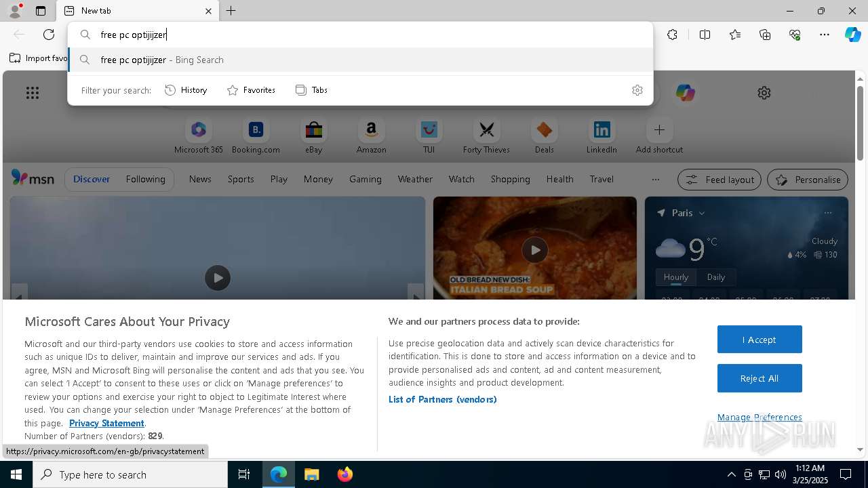Open the Watch category
The width and height of the screenshot is (868, 488).
[461, 179]
